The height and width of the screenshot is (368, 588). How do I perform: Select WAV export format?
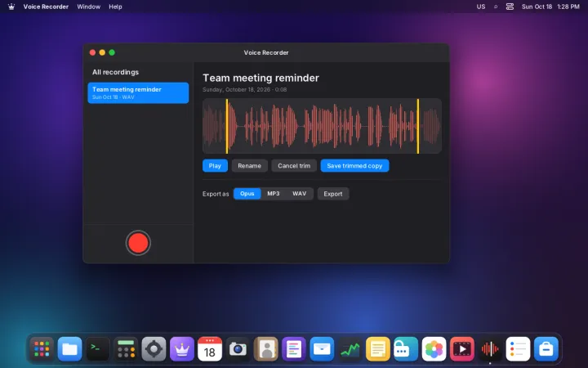tap(299, 193)
